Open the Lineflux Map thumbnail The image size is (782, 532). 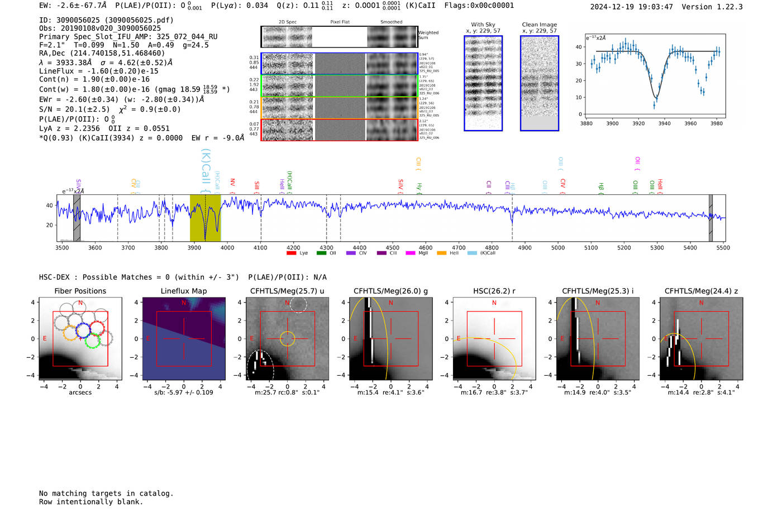(184, 339)
